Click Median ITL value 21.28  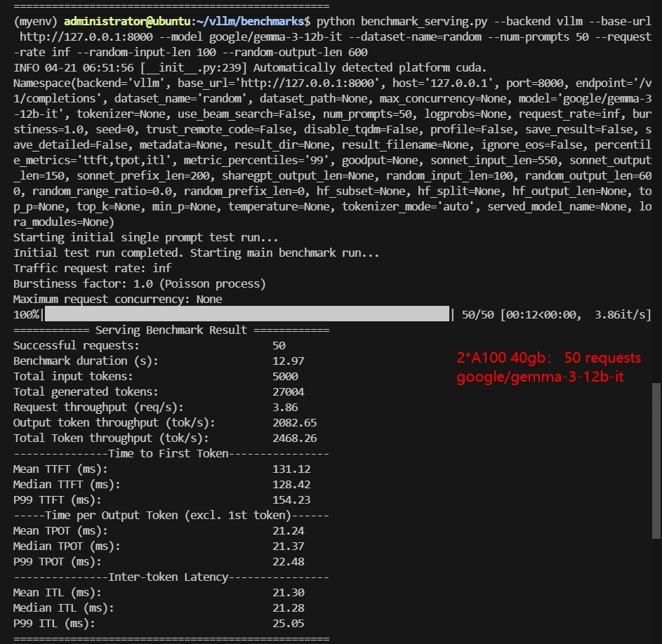[x=288, y=608]
